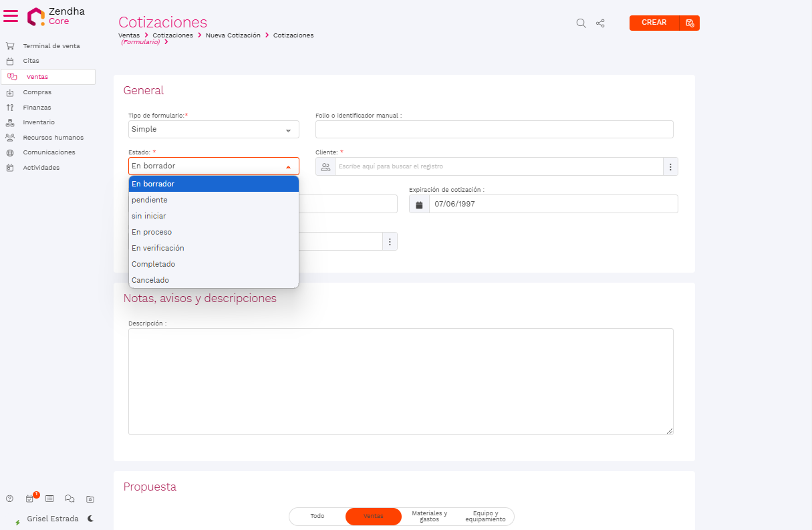
Task: Go to Nueva Cotización breadcrumb link
Action: click(x=233, y=35)
